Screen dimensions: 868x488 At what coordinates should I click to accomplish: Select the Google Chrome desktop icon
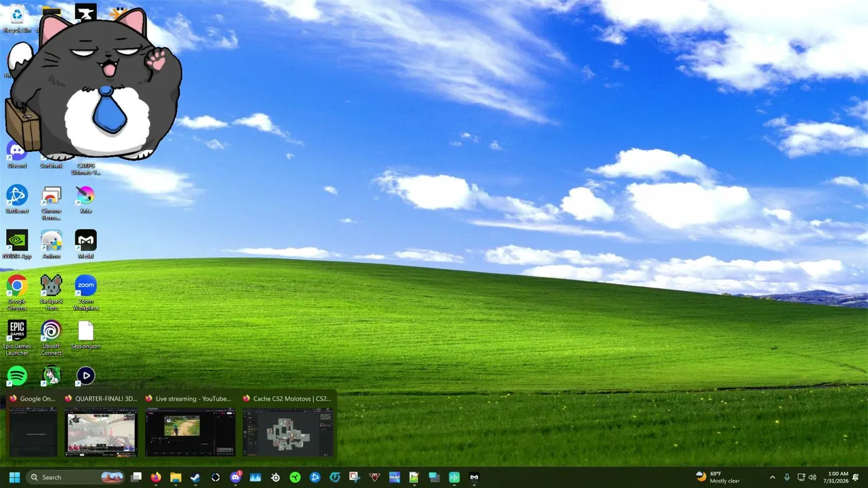coord(17,293)
